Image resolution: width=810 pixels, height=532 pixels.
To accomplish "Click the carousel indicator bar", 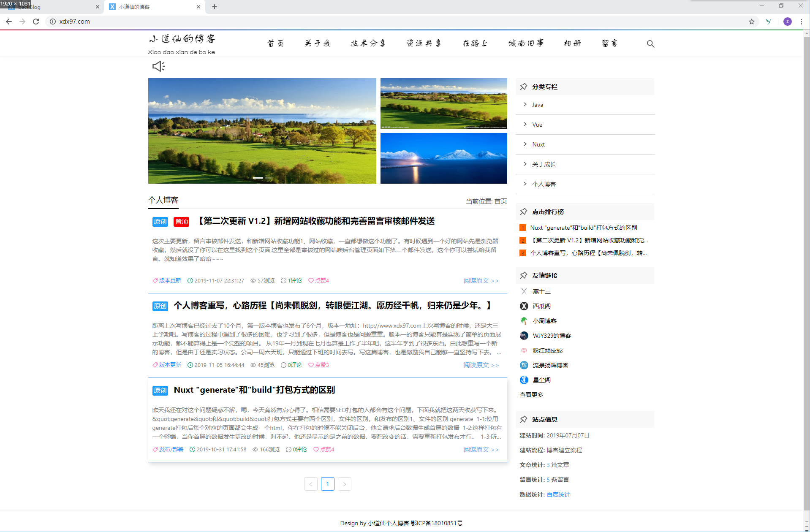I will (258, 178).
